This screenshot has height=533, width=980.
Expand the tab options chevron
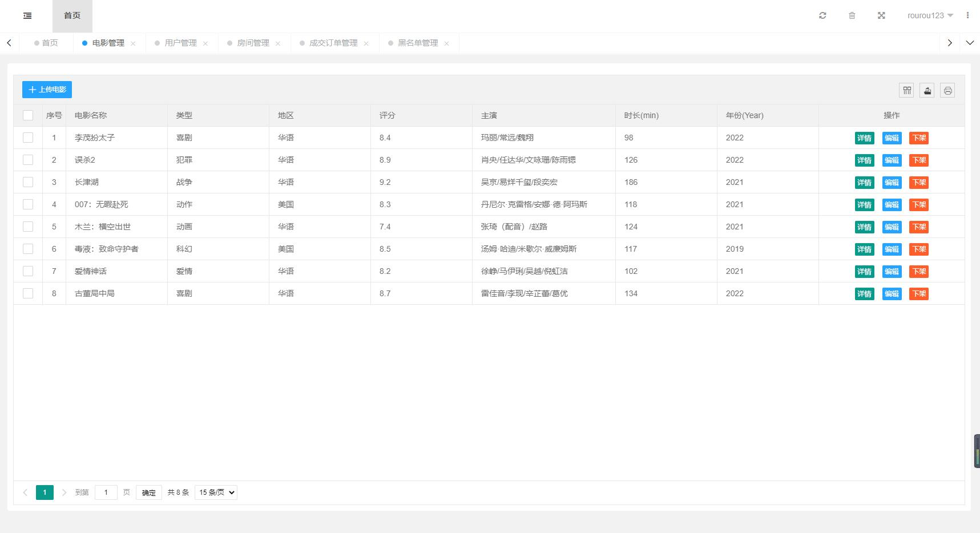(x=970, y=43)
